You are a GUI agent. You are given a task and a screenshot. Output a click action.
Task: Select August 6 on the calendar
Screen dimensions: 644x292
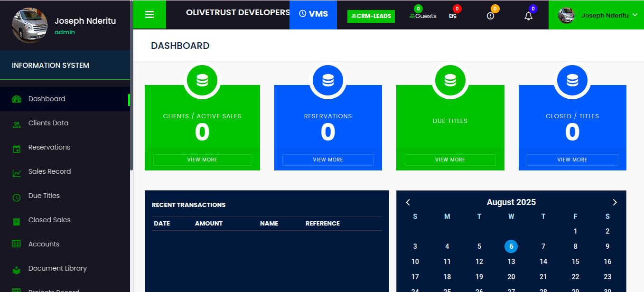coord(511,246)
